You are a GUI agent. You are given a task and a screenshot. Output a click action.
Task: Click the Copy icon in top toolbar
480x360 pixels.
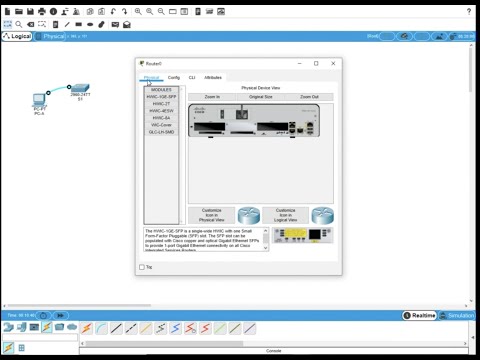(x=90, y=12)
